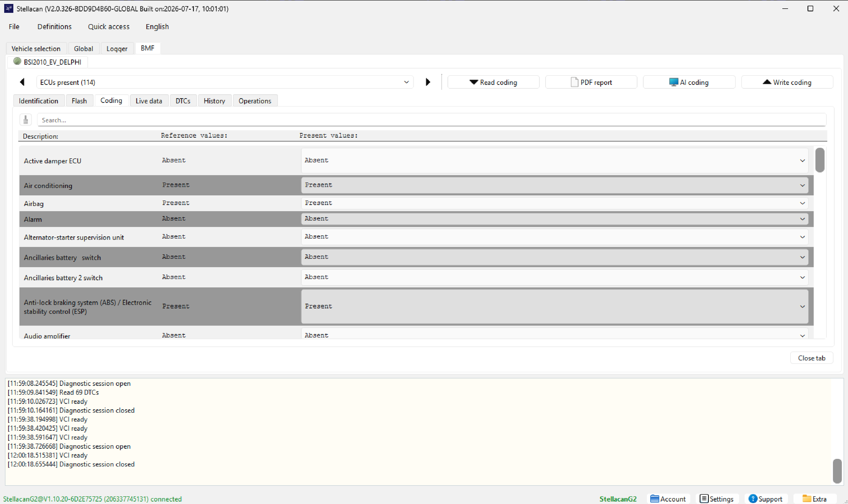The width and height of the screenshot is (848, 504).
Task: Click the previous ECU left arrow
Action: (22, 82)
